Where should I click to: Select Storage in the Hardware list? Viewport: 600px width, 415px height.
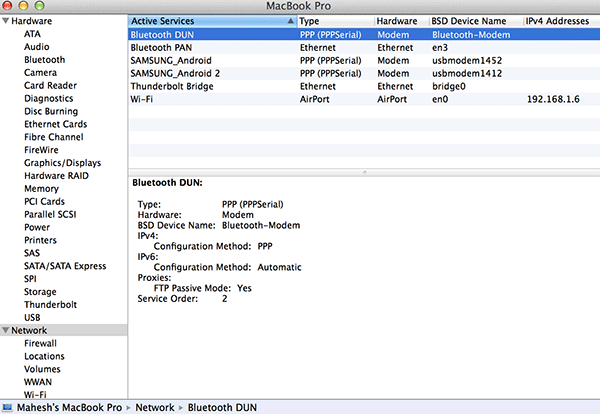point(41,292)
